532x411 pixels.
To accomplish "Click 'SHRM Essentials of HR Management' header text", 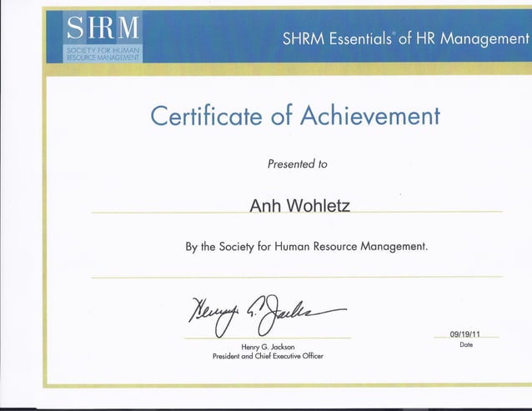I will [x=405, y=38].
